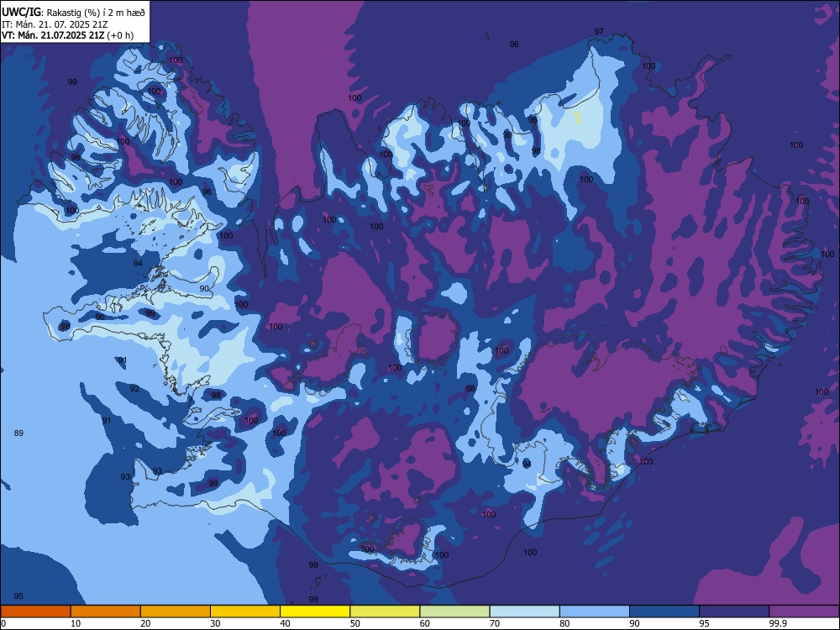Pick the purple 99.9+ legend swatch
Screen dimensions: 840x630
[x=804, y=612]
